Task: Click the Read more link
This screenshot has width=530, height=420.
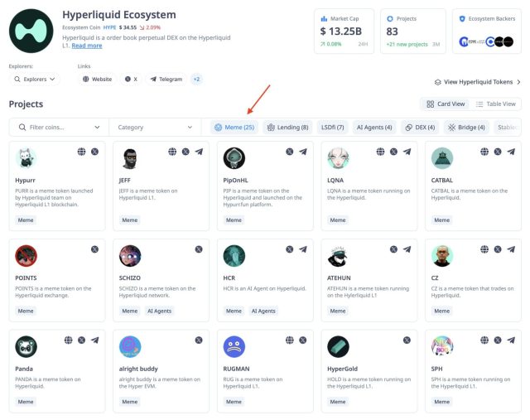Action: pos(87,46)
